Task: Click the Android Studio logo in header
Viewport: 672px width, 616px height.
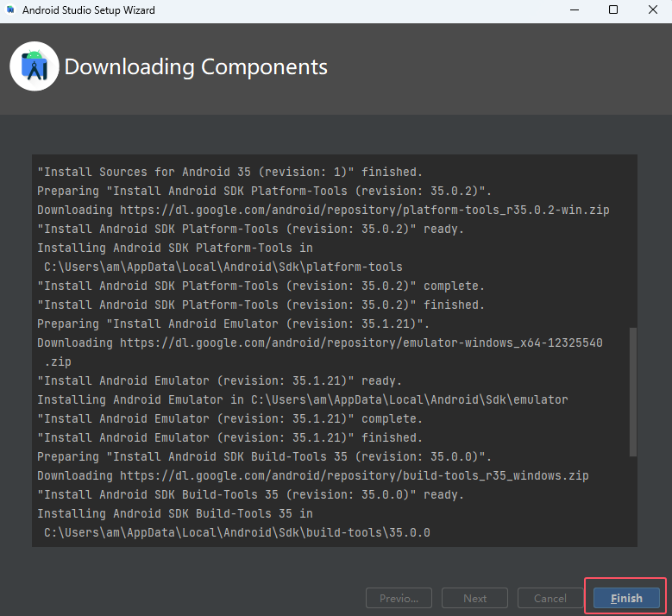Action: [x=35, y=66]
